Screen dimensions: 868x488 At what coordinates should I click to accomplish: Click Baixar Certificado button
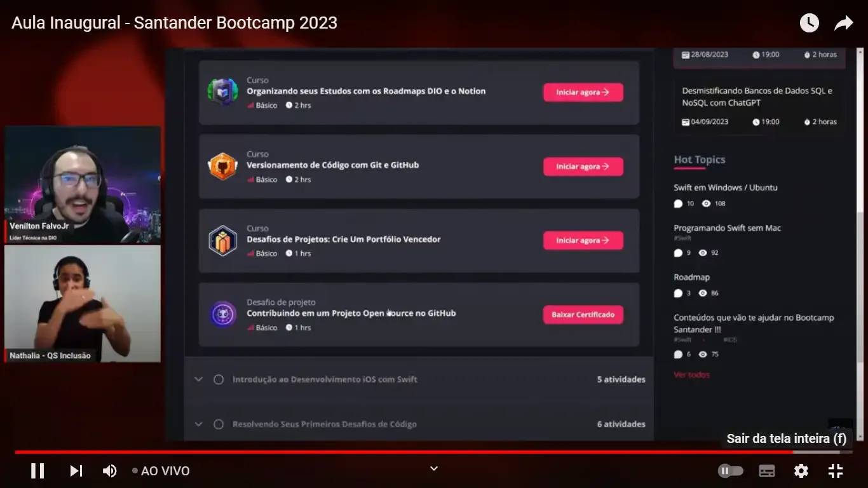583,315
